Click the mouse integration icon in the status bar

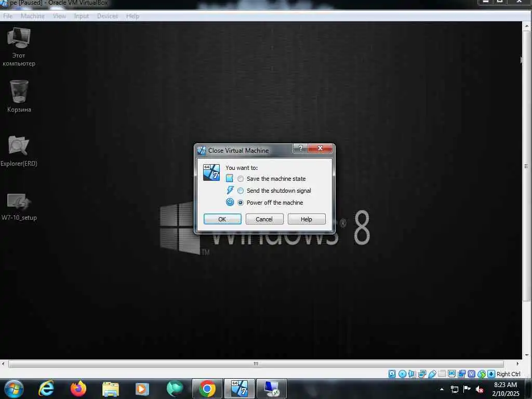coord(482,374)
